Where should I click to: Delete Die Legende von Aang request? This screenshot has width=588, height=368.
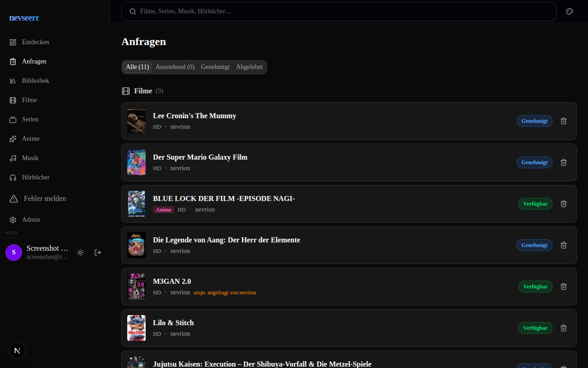[x=564, y=245]
